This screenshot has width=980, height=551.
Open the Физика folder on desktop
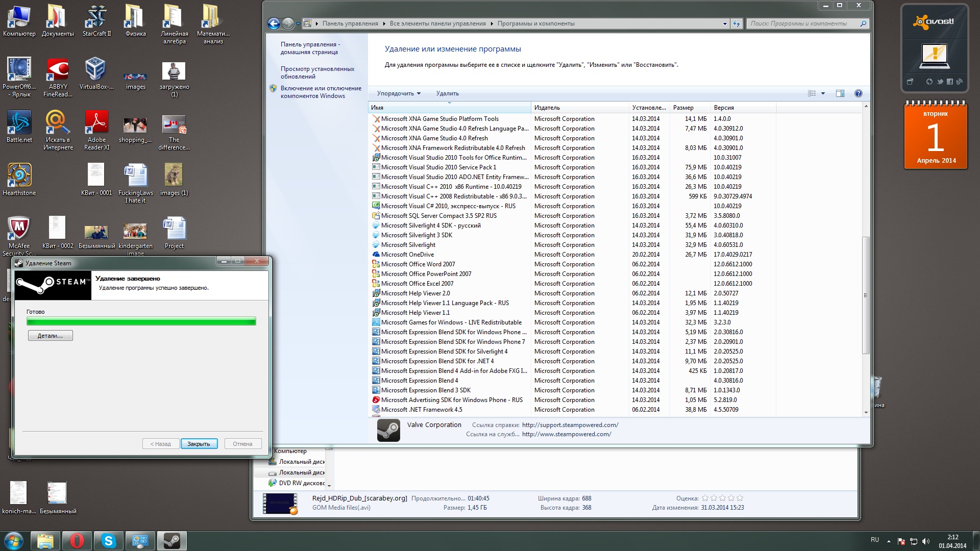(135, 20)
